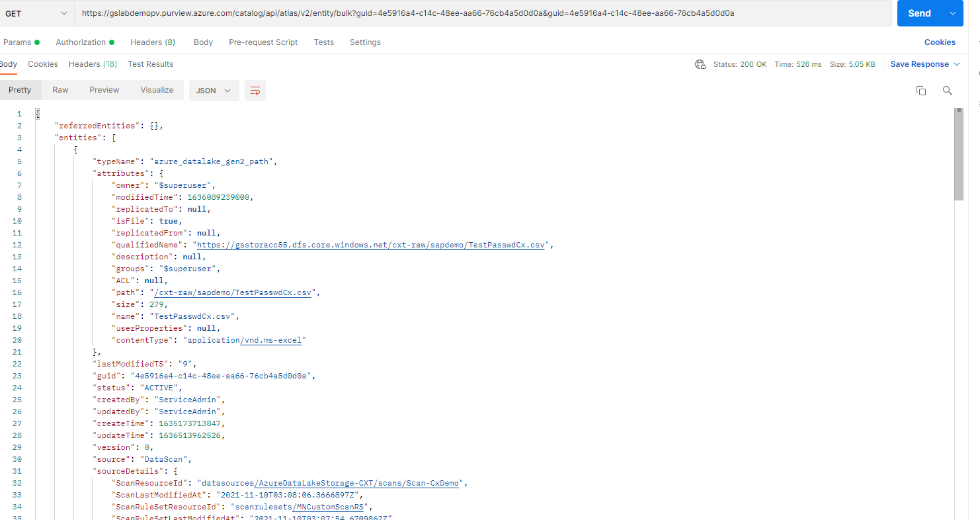980x520 pixels.
Task: Select the Pre-request Script tab
Action: 263,42
